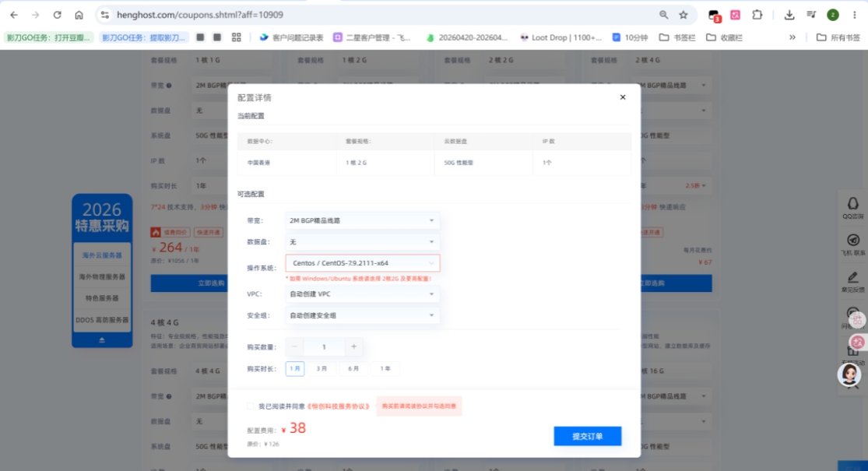
Task: Open the extensions puzzle piece menu
Action: pos(757,15)
